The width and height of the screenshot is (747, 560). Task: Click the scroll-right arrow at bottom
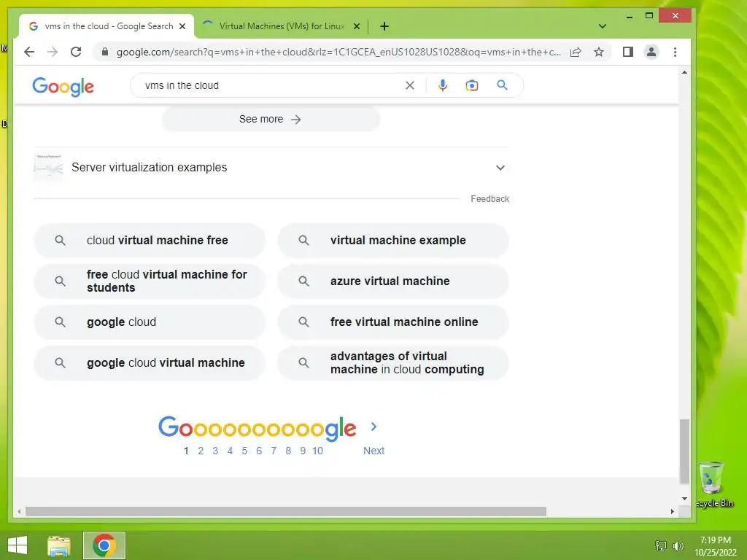672,511
